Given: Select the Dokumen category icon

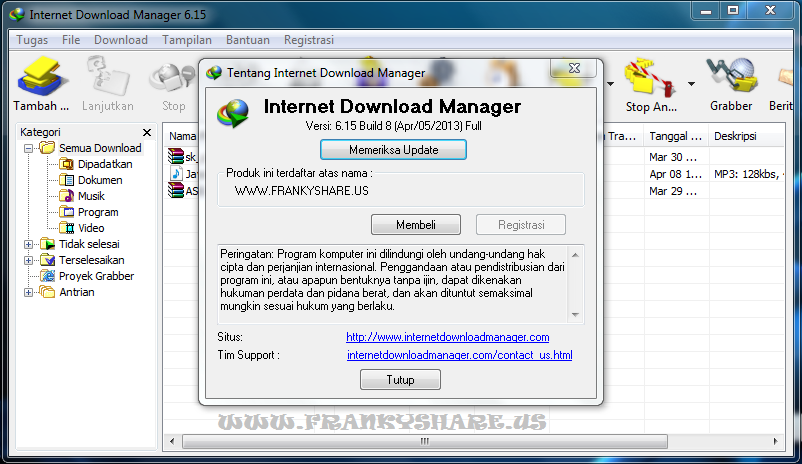Looking at the screenshot, I should coord(66,180).
